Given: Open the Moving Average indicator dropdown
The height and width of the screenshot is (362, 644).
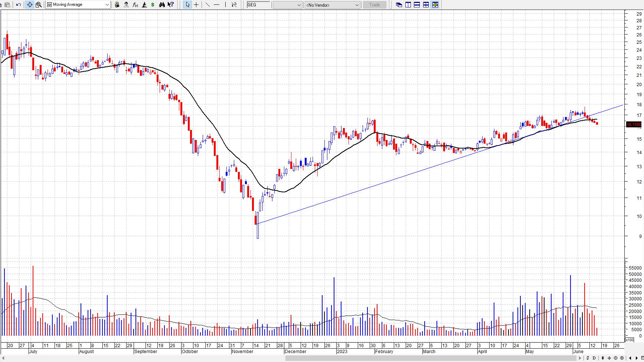Looking at the screenshot, I should click(x=107, y=5).
